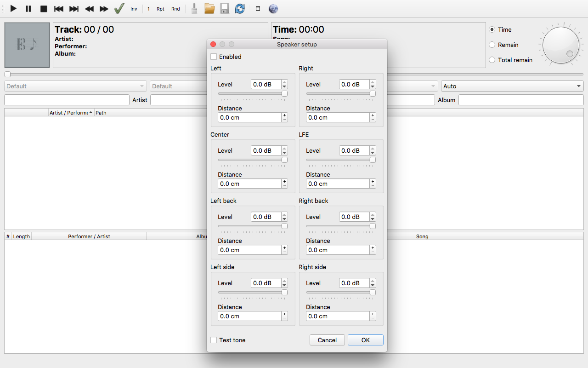Open the Auto dropdown
The height and width of the screenshot is (368, 588).
[512, 86]
